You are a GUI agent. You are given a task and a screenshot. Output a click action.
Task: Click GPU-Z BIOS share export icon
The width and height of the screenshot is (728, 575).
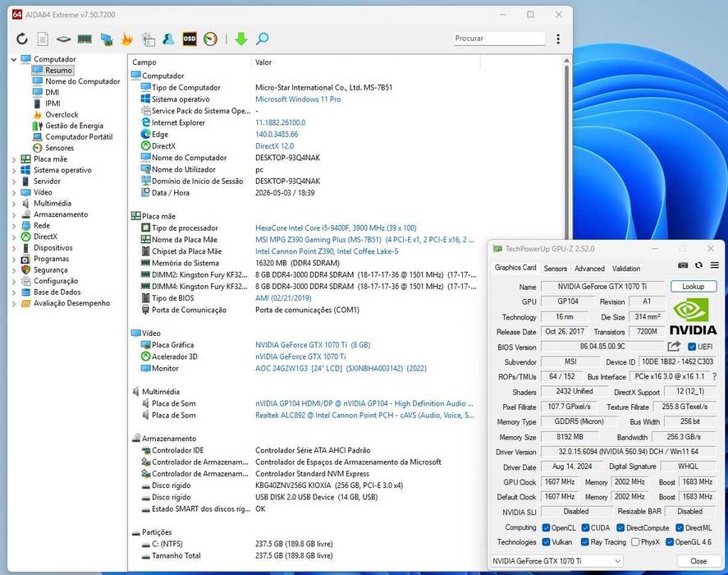point(674,347)
